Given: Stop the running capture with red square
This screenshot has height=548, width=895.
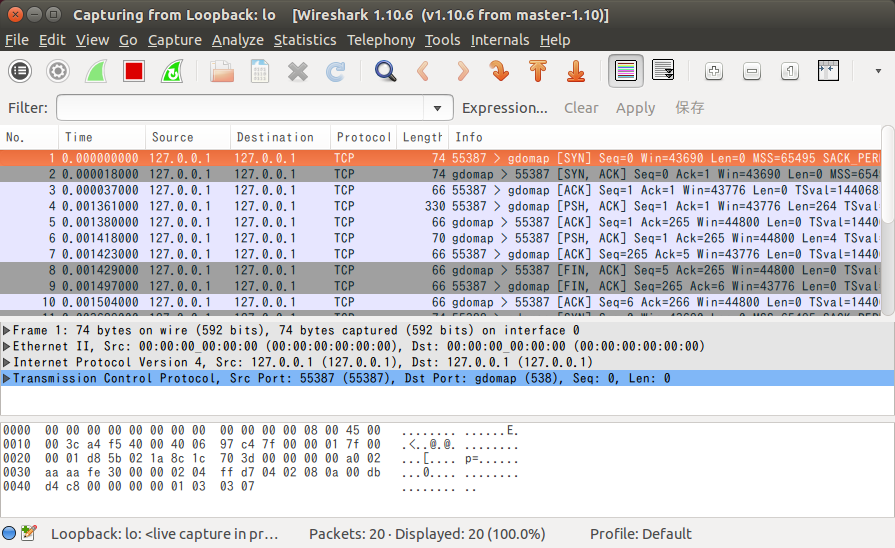Looking at the screenshot, I should tap(134, 71).
